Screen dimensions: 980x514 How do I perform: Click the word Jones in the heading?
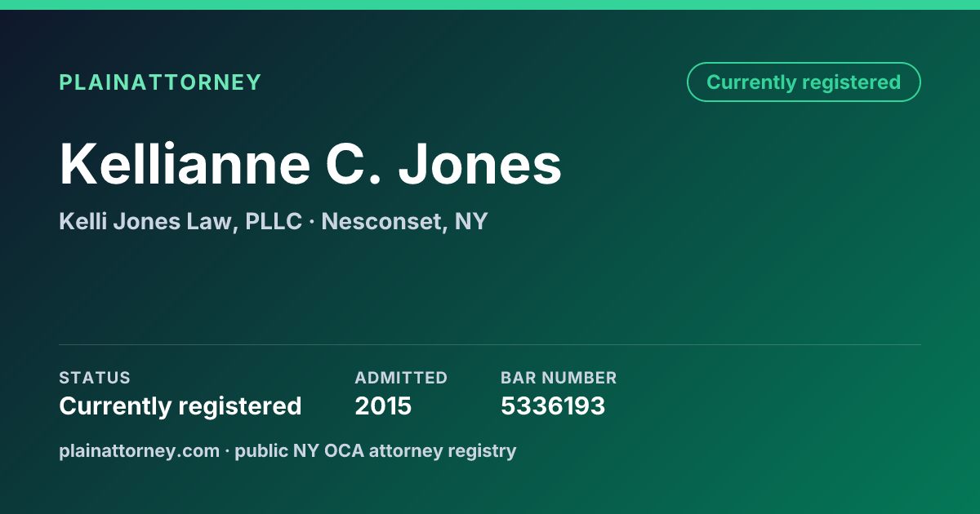pos(480,164)
